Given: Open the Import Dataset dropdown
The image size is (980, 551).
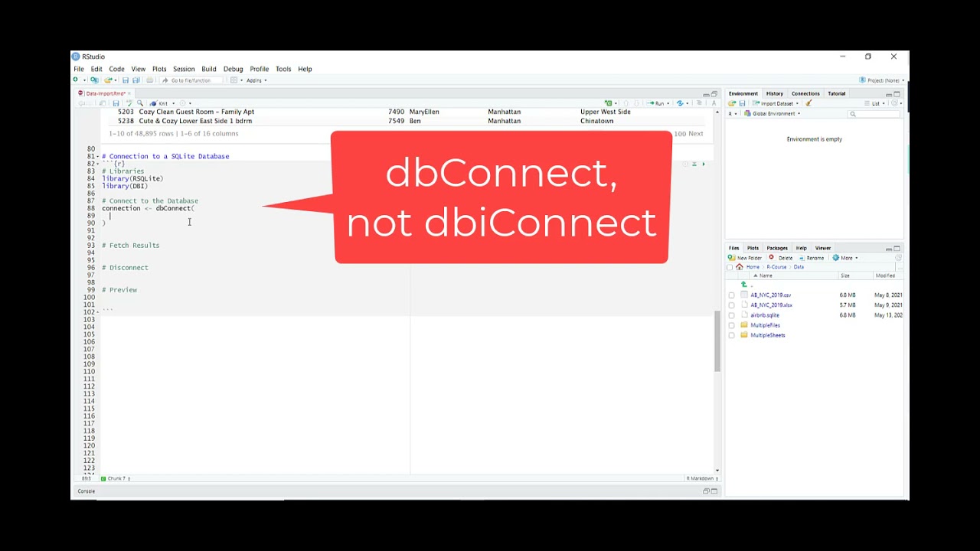Looking at the screenshot, I should pos(776,103).
